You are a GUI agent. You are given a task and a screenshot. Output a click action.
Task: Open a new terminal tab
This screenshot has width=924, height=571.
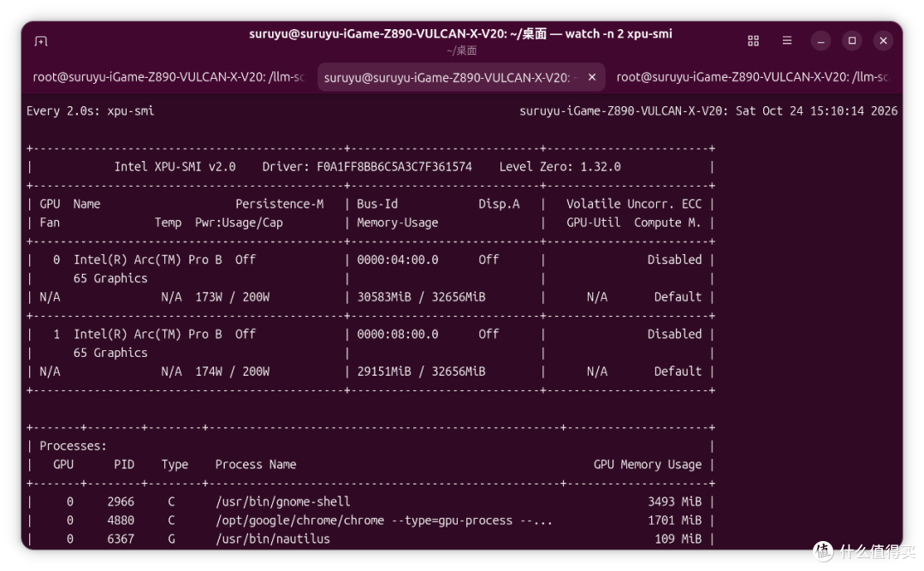(41, 41)
